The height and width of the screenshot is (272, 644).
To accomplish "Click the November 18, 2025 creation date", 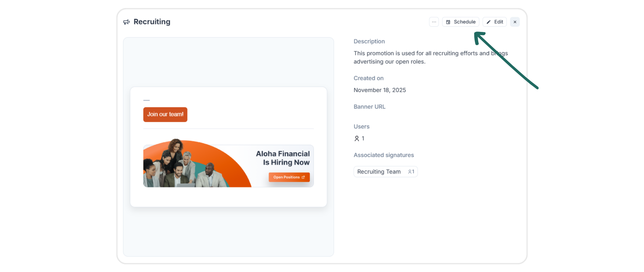I will pyautogui.click(x=380, y=90).
